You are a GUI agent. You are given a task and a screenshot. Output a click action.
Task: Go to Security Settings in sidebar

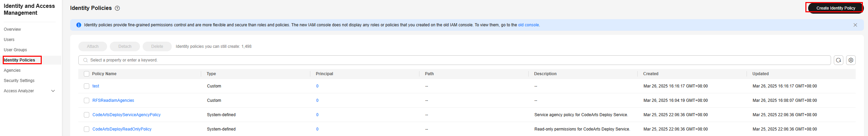pyautogui.click(x=19, y=81)
